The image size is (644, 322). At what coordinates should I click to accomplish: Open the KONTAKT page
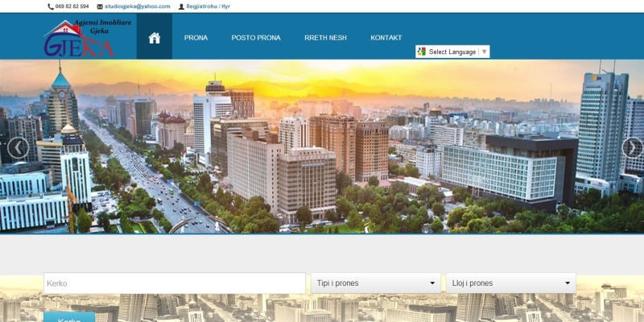[386, 38]
